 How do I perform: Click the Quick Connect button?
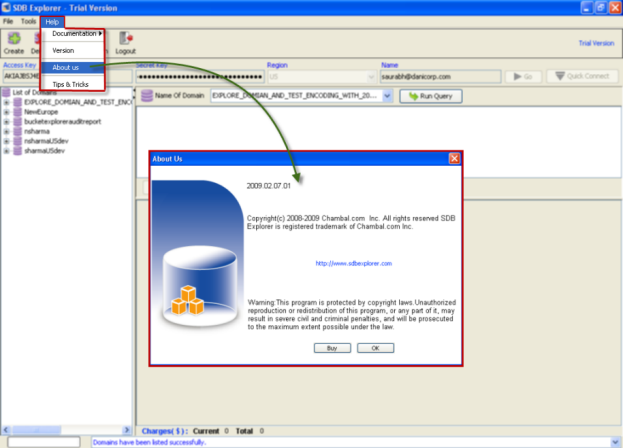coord(582,76)
